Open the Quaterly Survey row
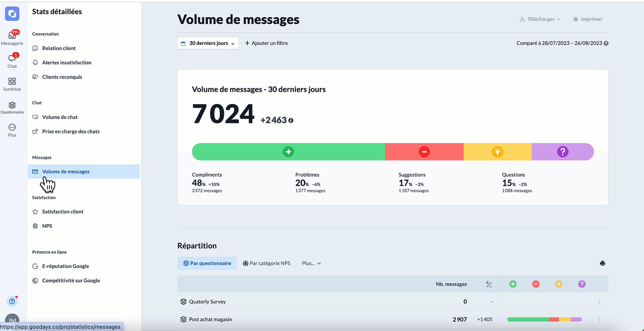This screenshot has width=644, height=331. click(393, 301)
